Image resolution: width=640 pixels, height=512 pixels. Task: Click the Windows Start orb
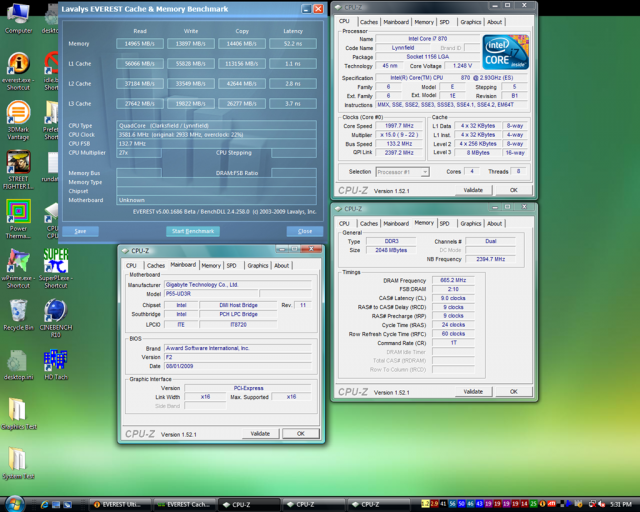point(15,504)
